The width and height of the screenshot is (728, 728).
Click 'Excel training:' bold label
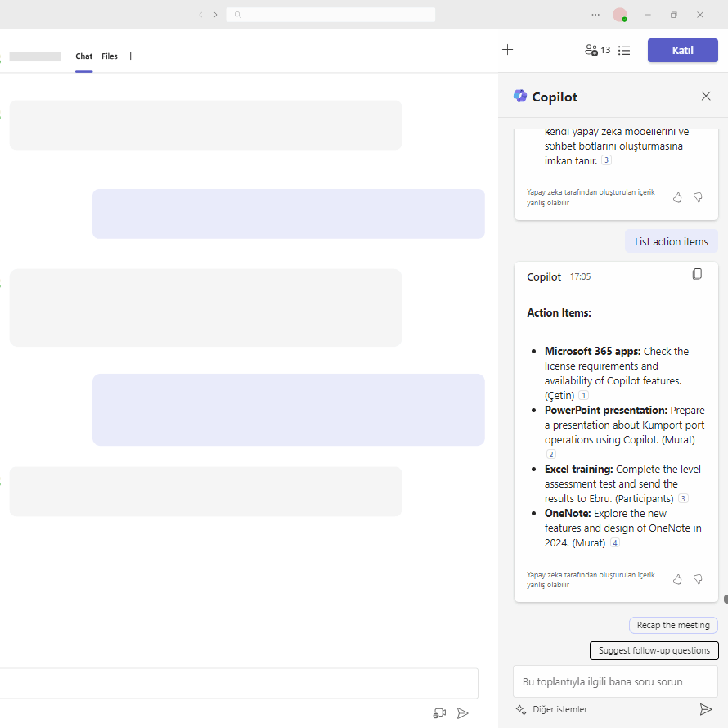(x=578, y=470)
